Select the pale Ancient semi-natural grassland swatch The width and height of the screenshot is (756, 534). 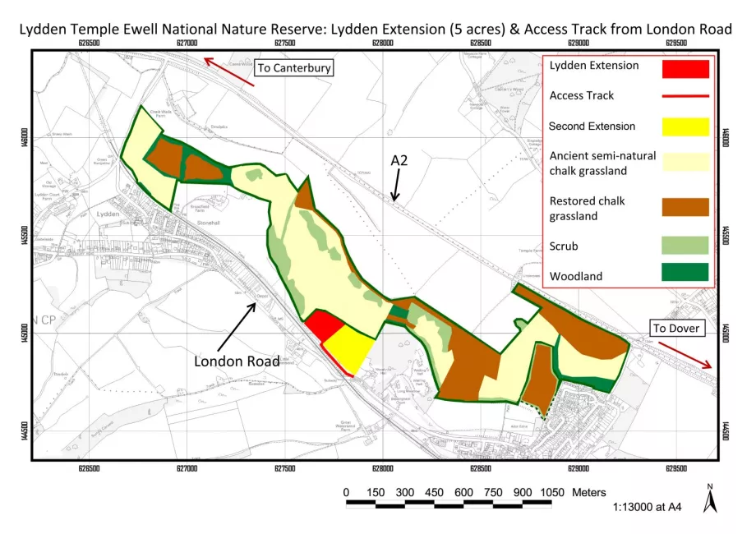685,161
